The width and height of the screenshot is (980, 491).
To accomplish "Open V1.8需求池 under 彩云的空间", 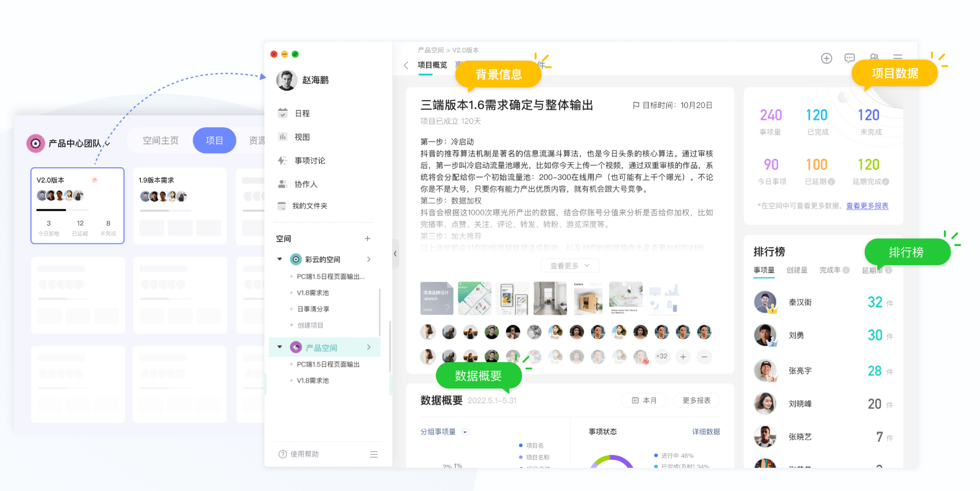I will 313,293.
